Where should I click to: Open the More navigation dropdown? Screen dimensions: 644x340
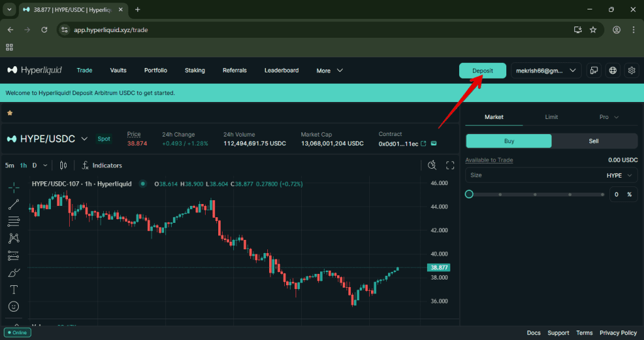[330, 71]
